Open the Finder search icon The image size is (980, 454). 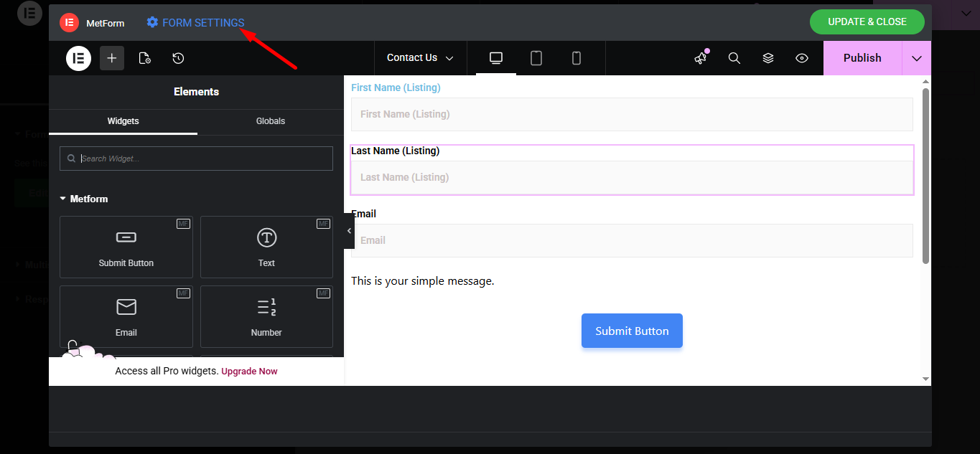(734, 58)
